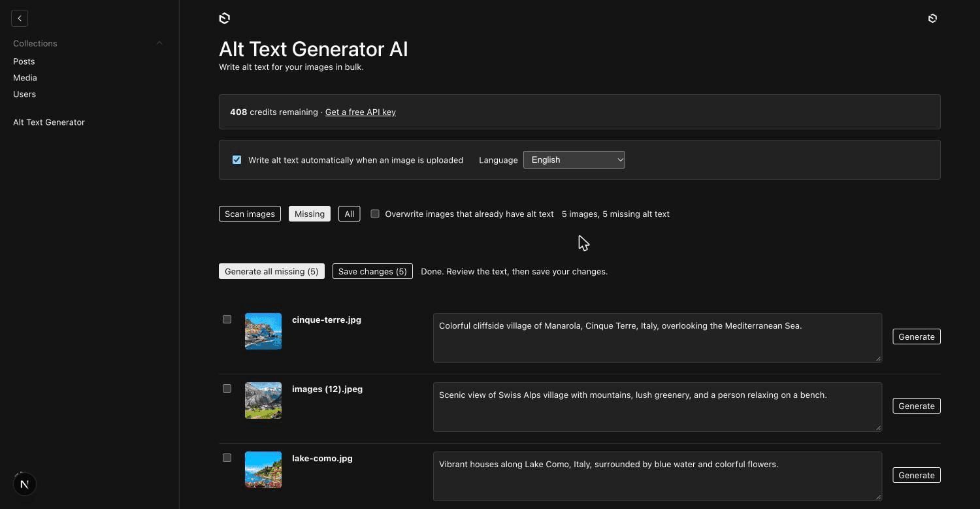Viewport: 980px width, 509px height.
Task: Click the images (12).jpeg file name
Action: 327,389
